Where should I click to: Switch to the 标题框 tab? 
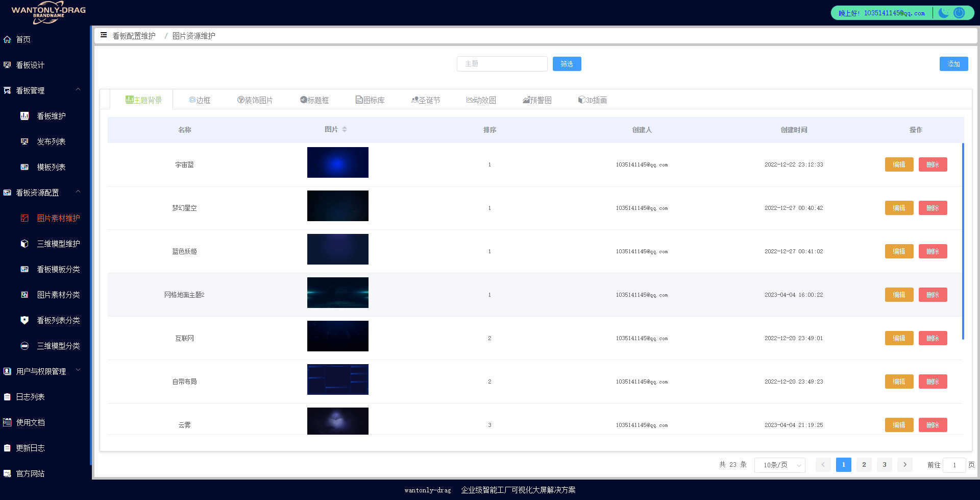314,100
